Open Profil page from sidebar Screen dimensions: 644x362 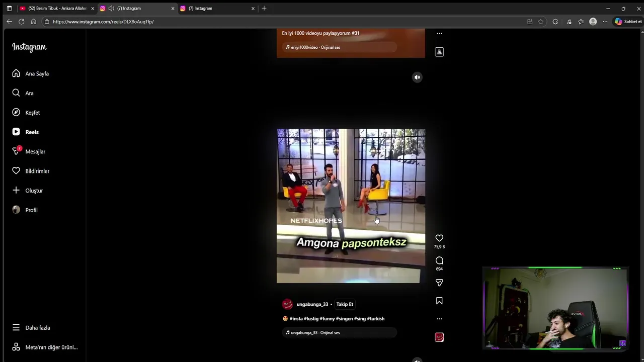[x=25, y=210]
